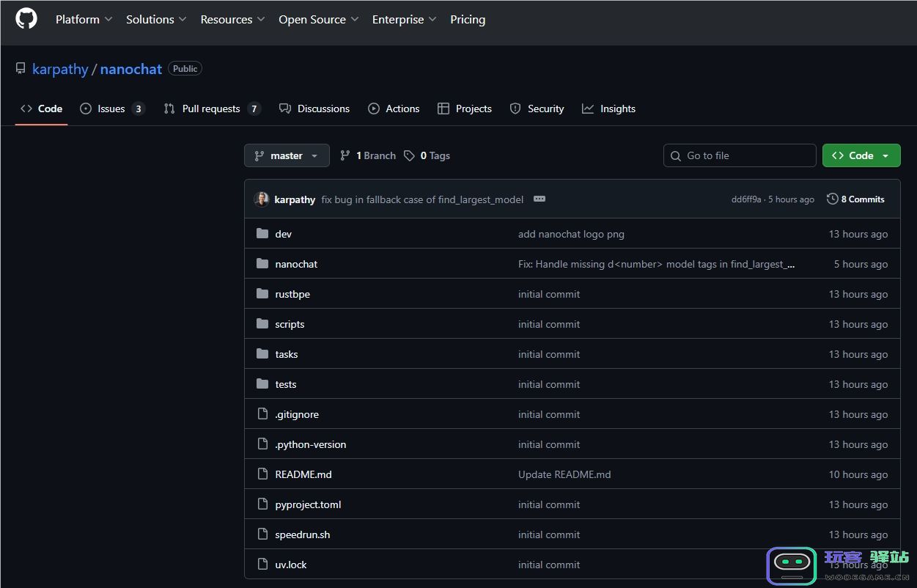Open the master branch dropdown
917x588 pixels.
[287, 155]
